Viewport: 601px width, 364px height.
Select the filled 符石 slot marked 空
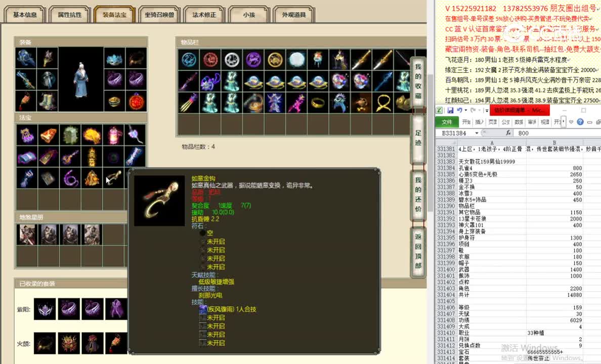tap(203, 233)
